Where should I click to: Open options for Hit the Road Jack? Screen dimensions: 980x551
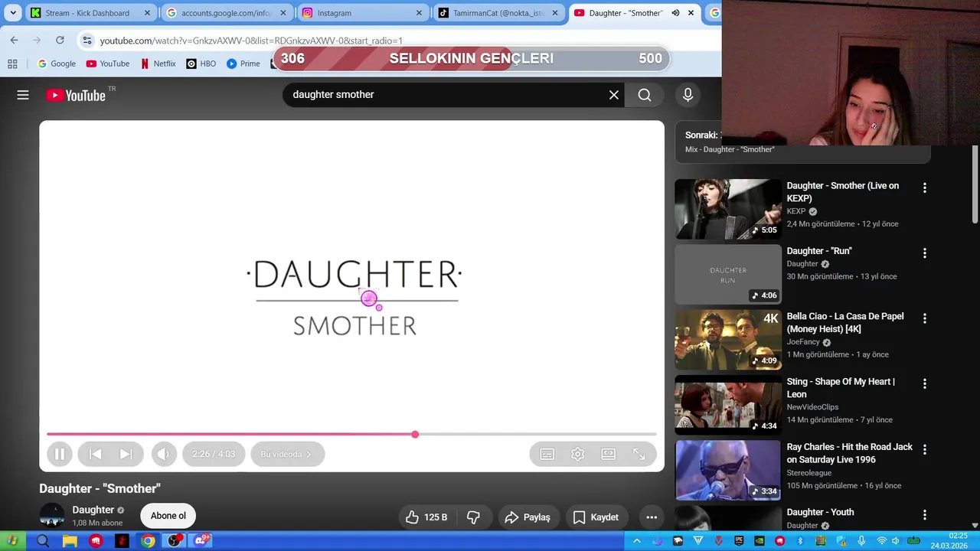[924, 449]
